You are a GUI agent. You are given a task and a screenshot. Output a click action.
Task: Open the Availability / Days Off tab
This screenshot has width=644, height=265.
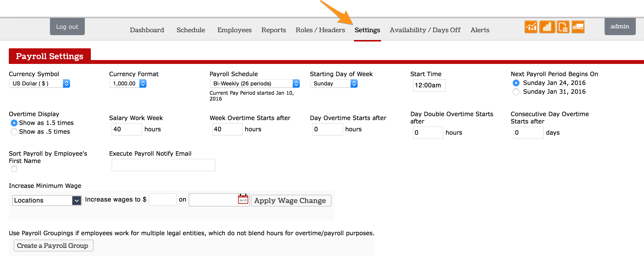pos(425,30)
